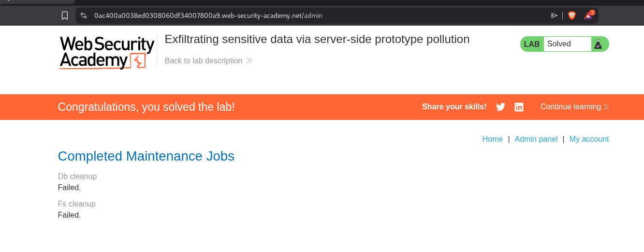Viewport: 644px width, 252px height.
Task: Follow the Back to lab description link
Action: coord(204,61)
